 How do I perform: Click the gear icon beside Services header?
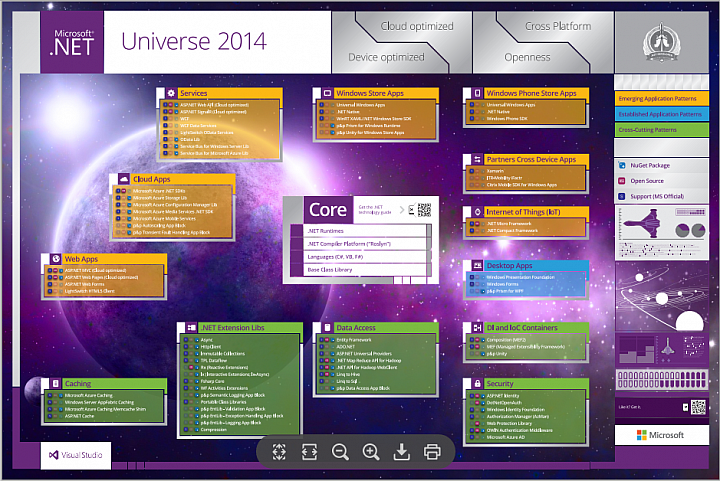point(171,93)
